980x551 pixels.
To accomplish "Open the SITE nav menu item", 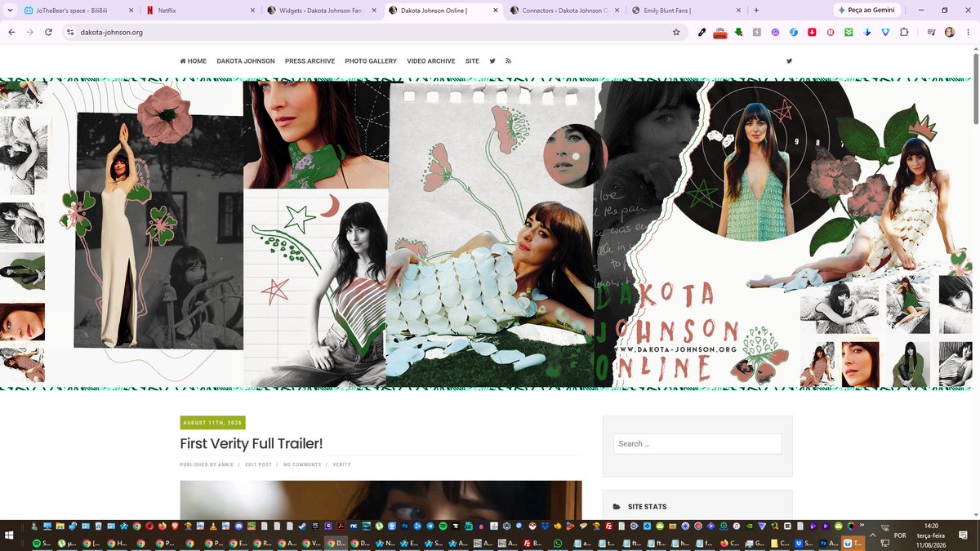I will [472, 61].
